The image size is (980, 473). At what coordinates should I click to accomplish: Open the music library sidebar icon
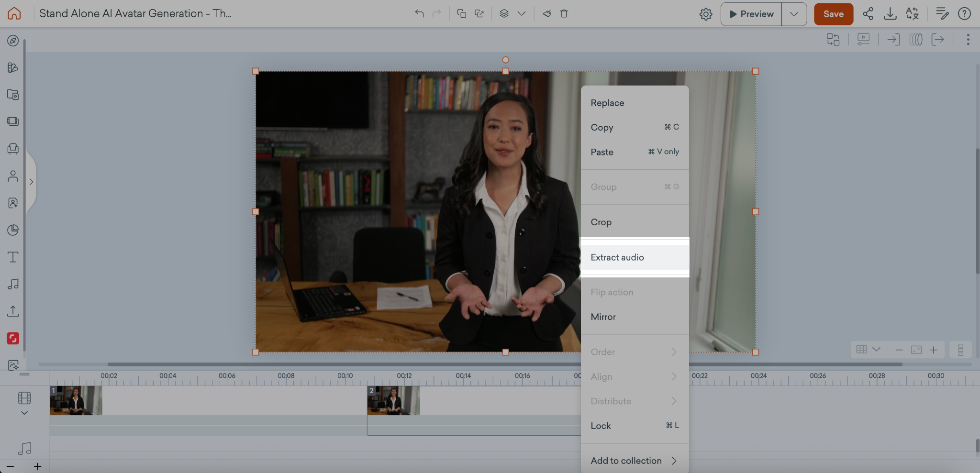point(13,284)
